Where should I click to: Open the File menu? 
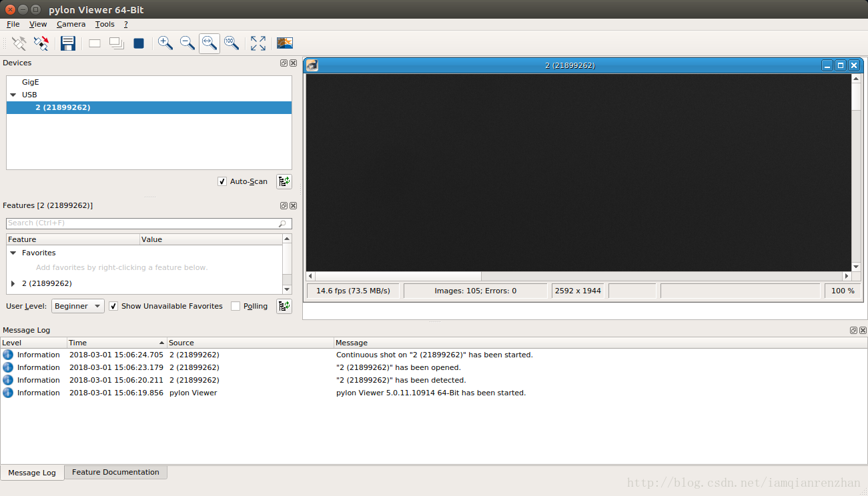tap(13, 24)
